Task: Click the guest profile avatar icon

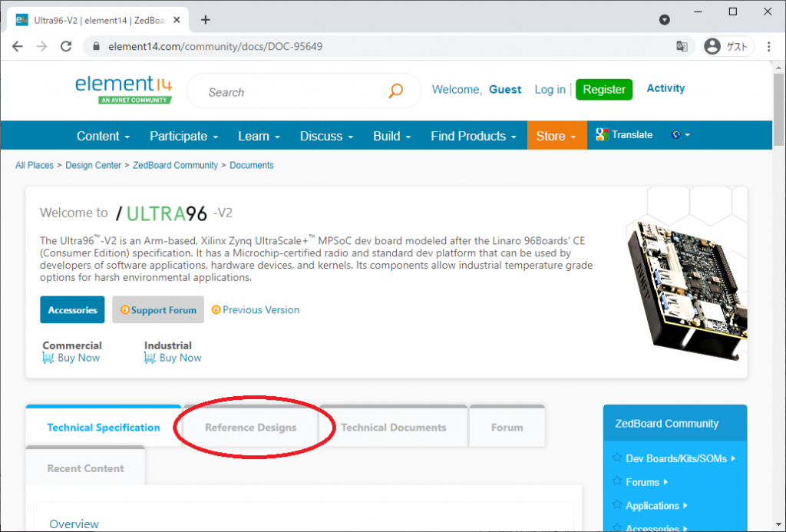Action: click(x=712, y=46)
